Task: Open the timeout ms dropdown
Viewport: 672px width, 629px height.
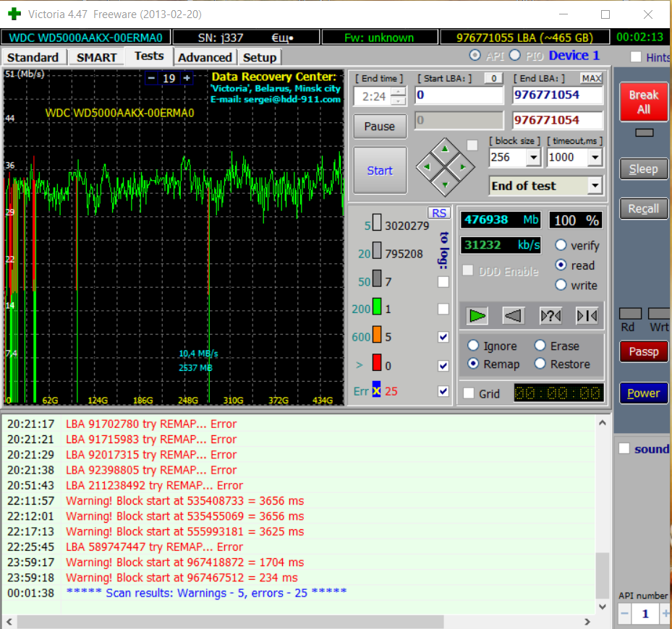Action: point(595,158)
